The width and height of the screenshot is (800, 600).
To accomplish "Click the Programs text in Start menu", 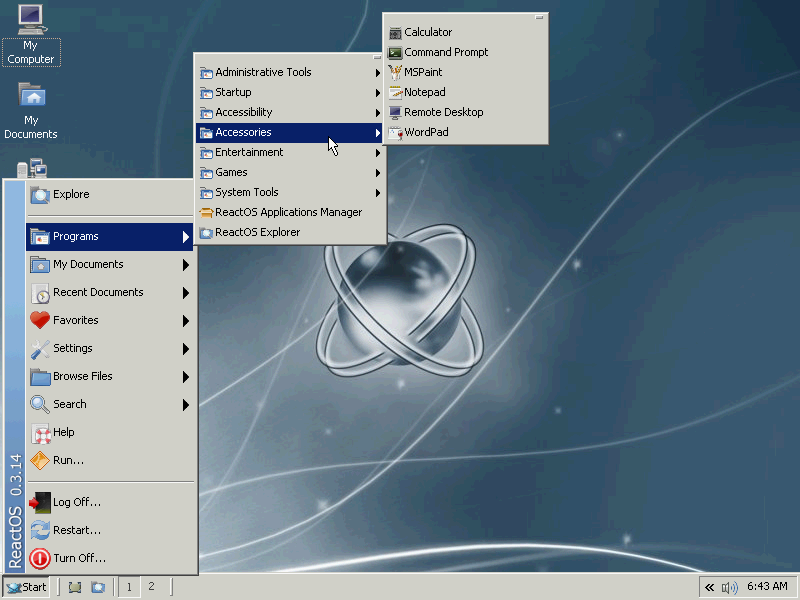I will (x=76, y=236).
